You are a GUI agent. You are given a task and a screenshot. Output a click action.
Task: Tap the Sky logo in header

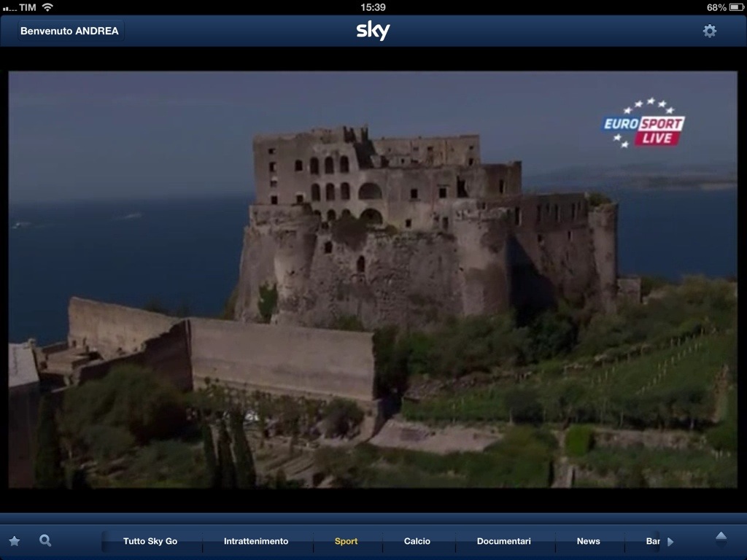click(x=373, y=31)
